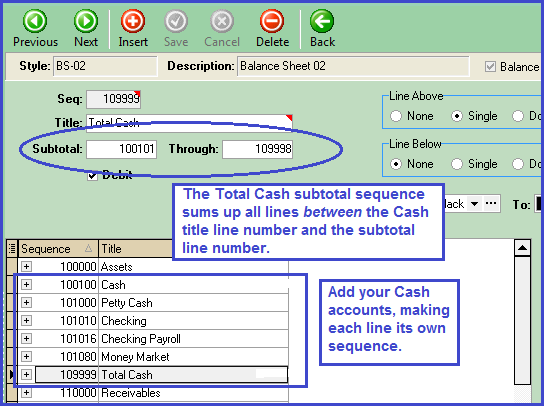Screen dimensions: 544x406
Task: Select None under Line Below
Action: pos(396,164)
